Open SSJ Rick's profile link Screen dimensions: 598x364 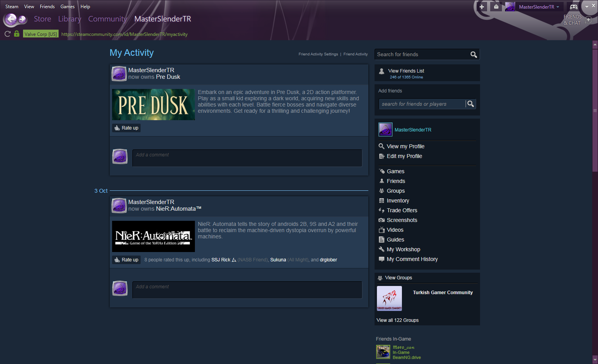pyautogui.click(x=224, y=260)
